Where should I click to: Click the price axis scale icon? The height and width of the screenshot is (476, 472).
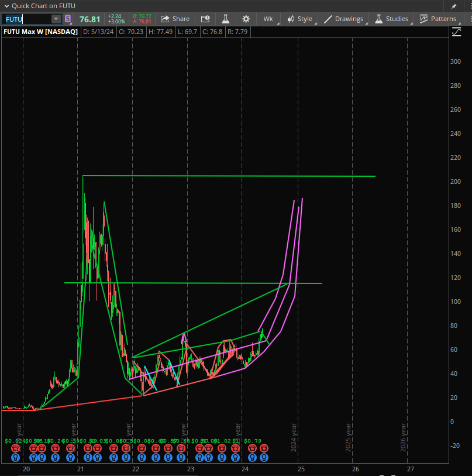457,32
